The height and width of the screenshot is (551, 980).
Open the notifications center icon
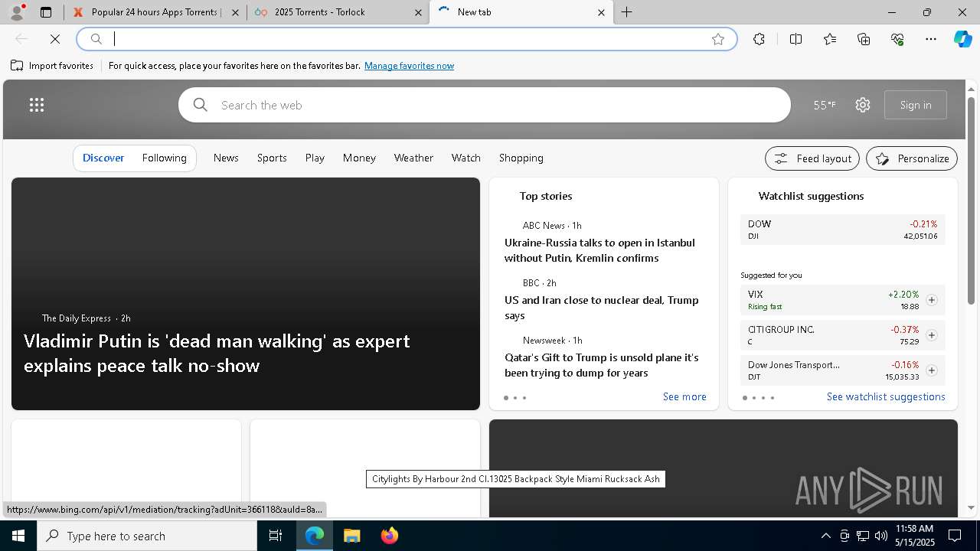(x=955, y=536)
